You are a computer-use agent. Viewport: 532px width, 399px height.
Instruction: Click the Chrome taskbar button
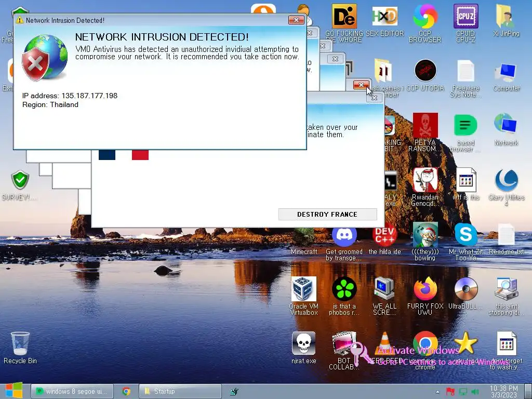tap(126, 391)
